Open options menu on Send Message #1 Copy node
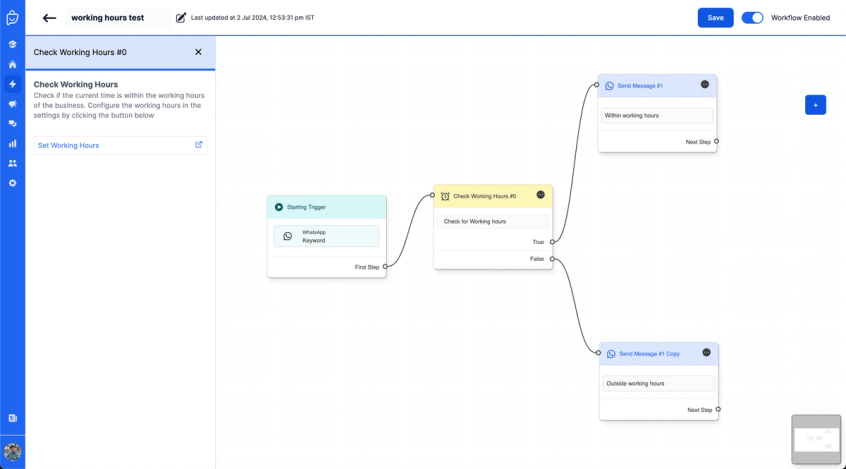 click(706, 352)
